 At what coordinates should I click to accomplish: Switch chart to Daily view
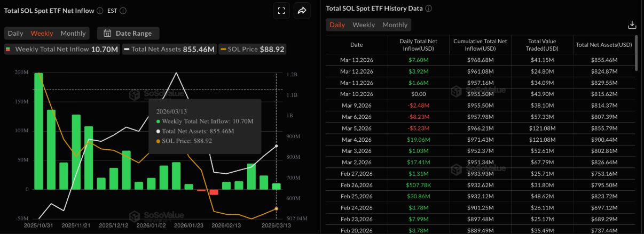(x=15, y=33)
